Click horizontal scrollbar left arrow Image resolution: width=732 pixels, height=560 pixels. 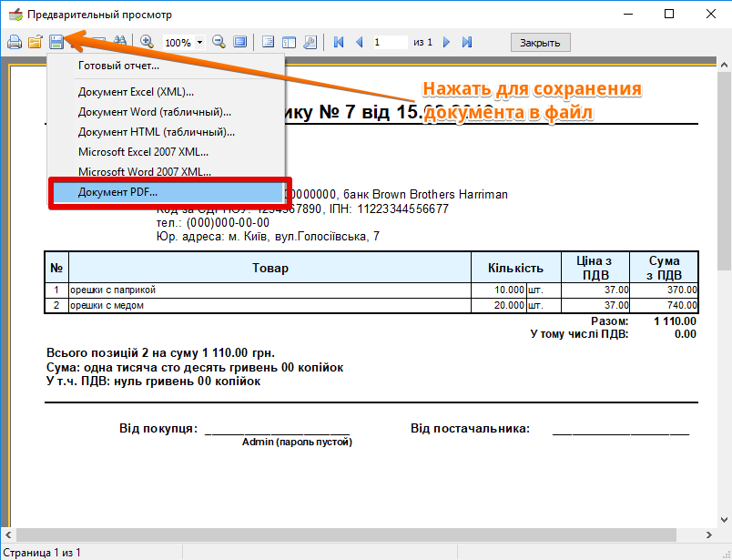[8, 535]
